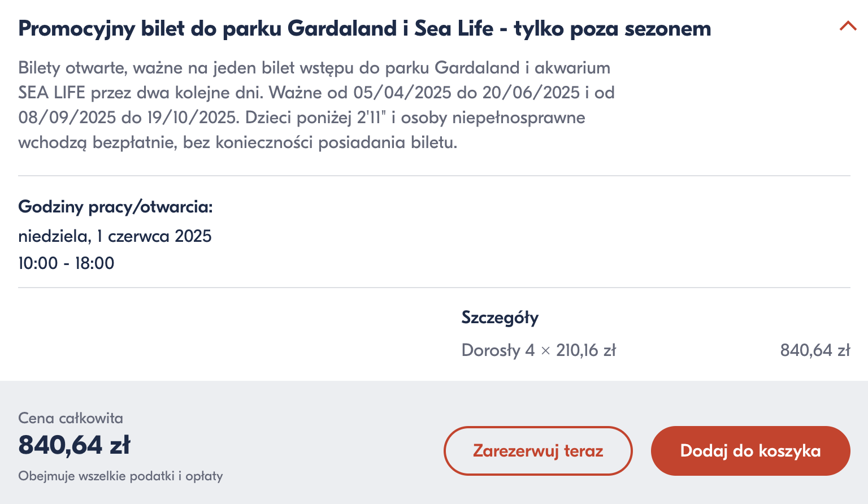Select the Dorosły 4 × 210,16 zł line
868x504 pixels.
click(x=539, y=350)
